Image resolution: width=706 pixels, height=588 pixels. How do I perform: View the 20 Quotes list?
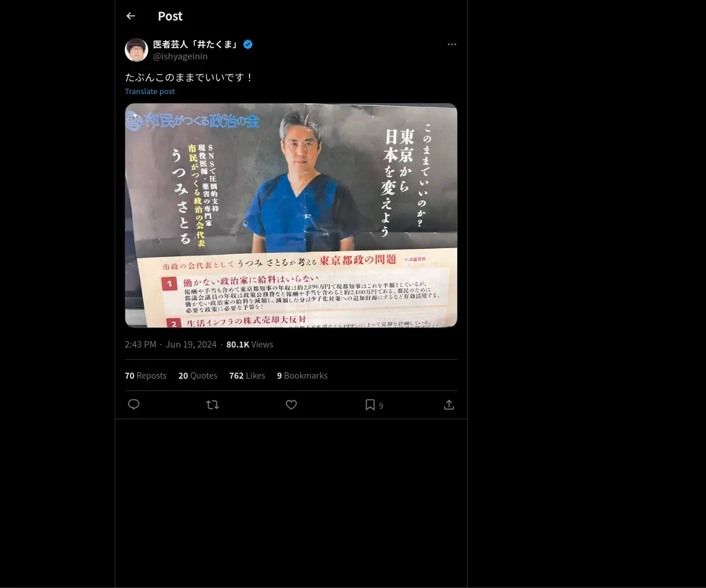tap(198, 375)
